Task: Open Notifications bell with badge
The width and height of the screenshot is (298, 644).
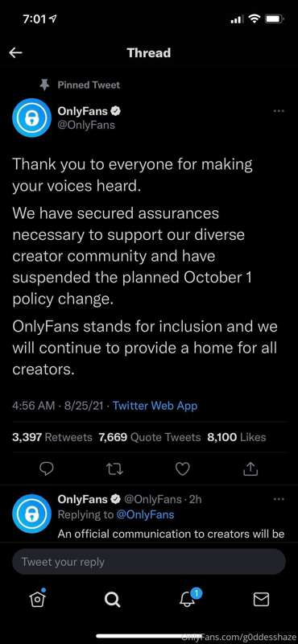Action: (x=188, y=599)
